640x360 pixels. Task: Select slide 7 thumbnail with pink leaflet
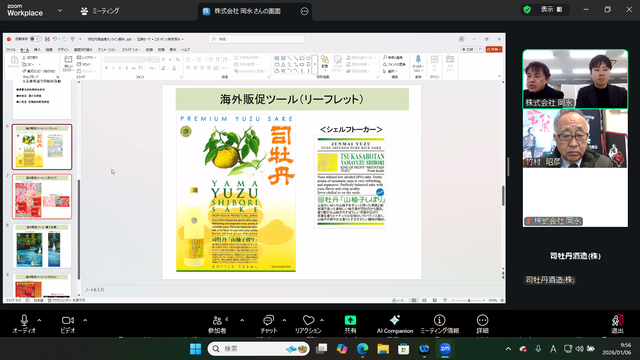point(42,197)
